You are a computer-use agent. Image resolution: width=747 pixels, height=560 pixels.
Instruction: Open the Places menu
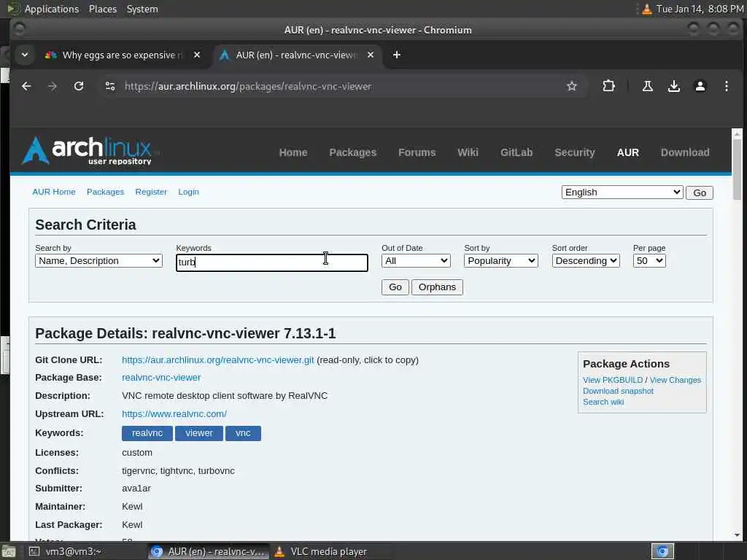(103, 9)
